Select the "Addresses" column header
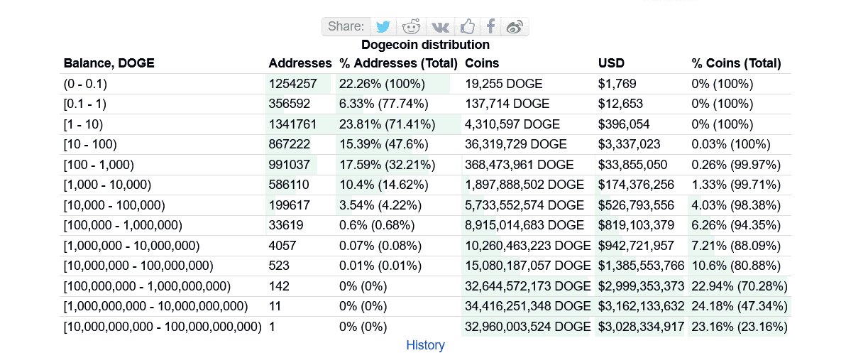Screen dimensions: 868x353 click(300, 63)
